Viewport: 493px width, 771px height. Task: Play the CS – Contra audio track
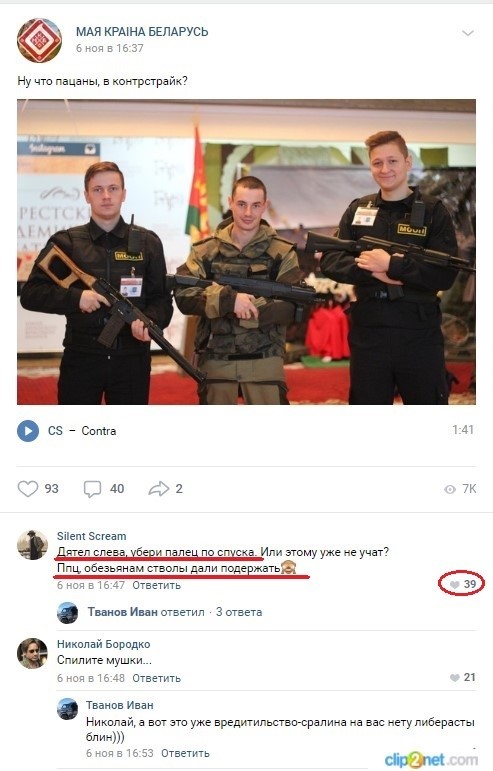pyautogui.click(x=28, y=431)
